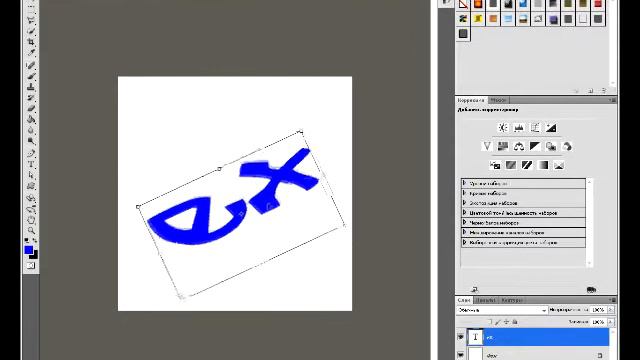640x360 pixels.
Task: Expand Уровни presets list
Action: point(464,183)
